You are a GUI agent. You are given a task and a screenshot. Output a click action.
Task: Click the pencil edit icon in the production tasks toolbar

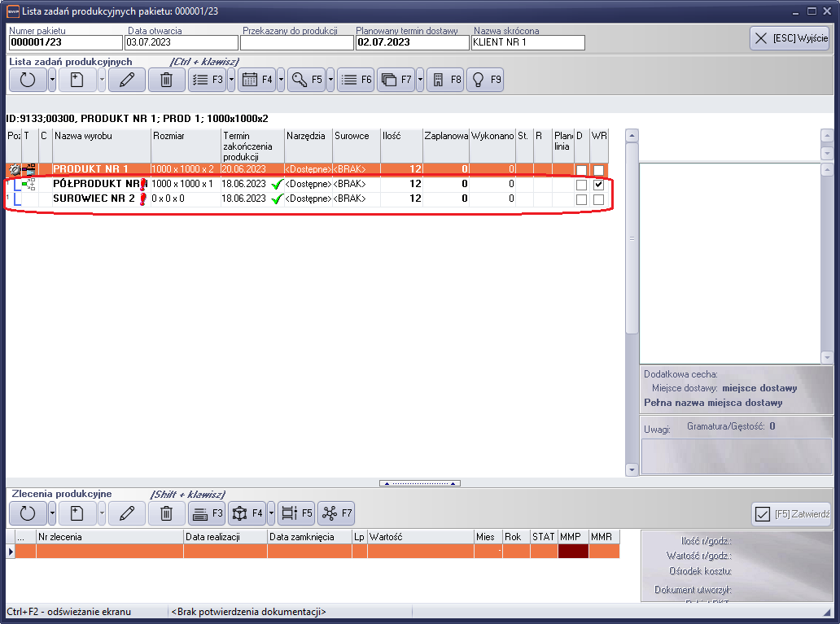126,80
